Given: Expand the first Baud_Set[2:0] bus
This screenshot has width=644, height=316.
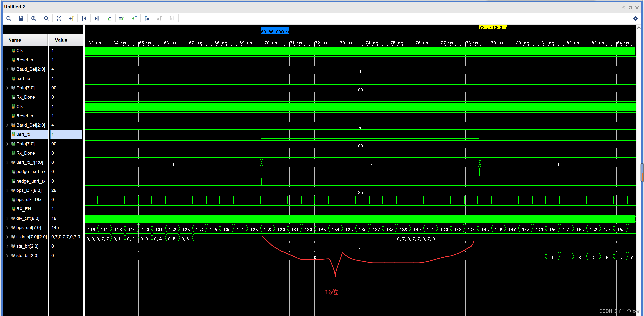Looking at the screenshot, I should [x=7, y=69].
